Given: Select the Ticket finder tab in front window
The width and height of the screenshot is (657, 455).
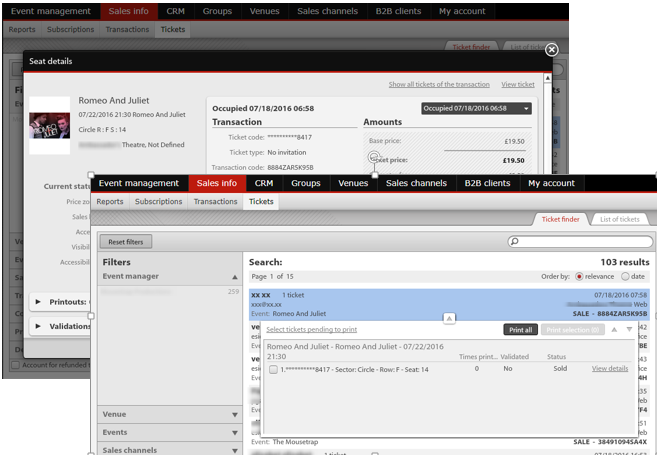Looking at the screenshot, I should [561, 219].
